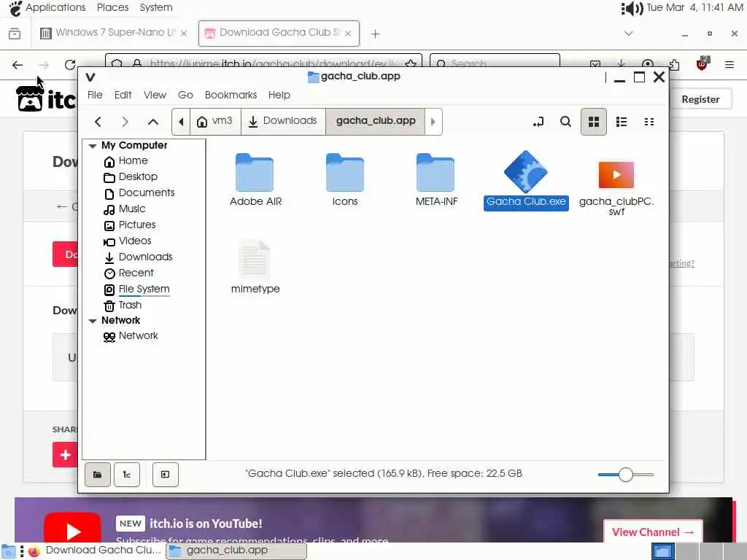Open the Edit menu
Screen dimensions: 747x560
click(x=123, y=95)
